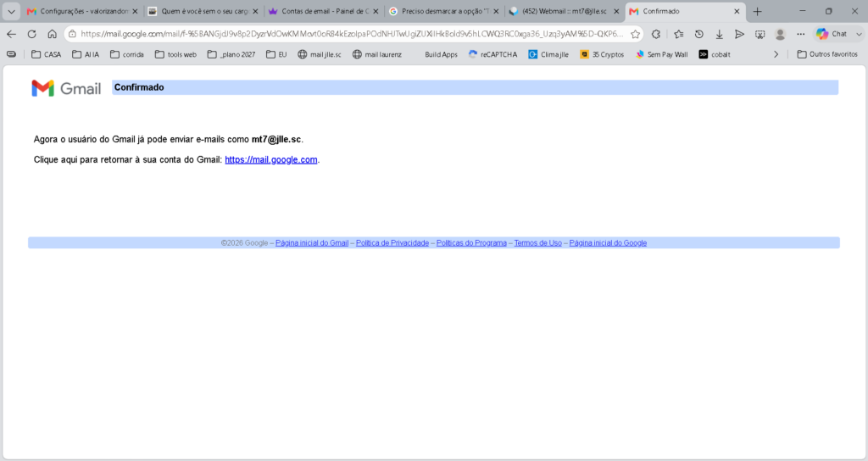Switch to Configurações - valorizando tab
The image size is (868, 461).
(83, 11)
